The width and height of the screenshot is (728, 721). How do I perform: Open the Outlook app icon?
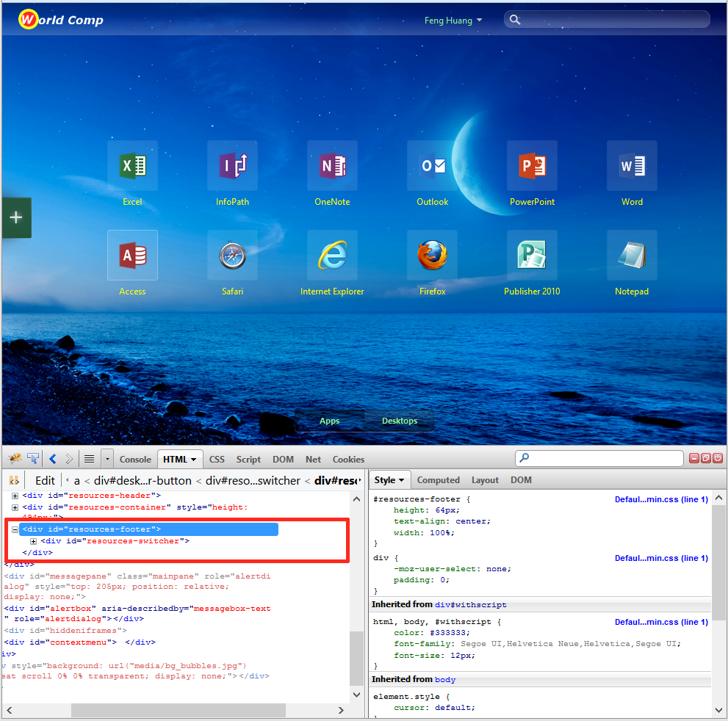click(432, 166)
